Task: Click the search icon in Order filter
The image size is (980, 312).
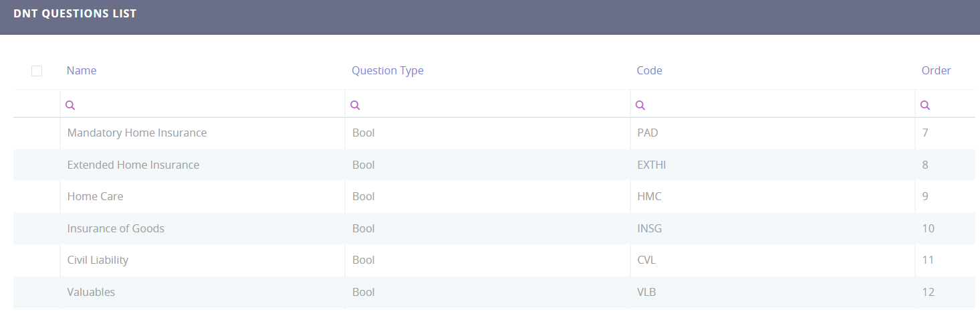Action: [925, 105]
